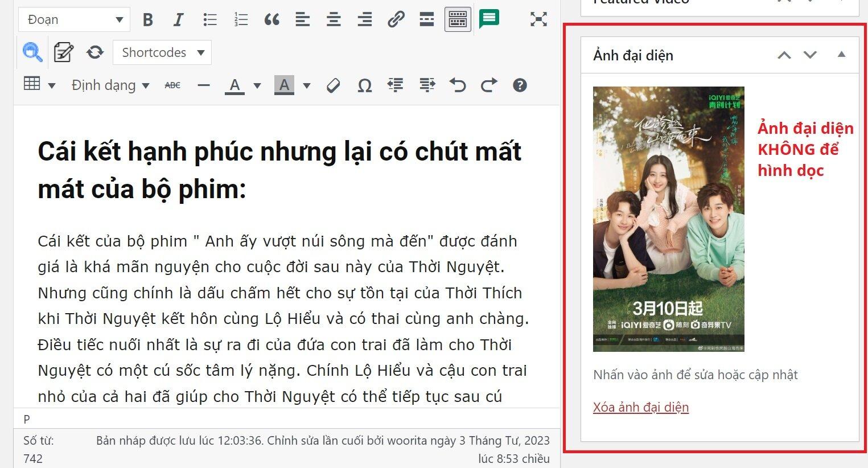868x468 pixels.
Task: Apply italic formatting
Action: 178,19
